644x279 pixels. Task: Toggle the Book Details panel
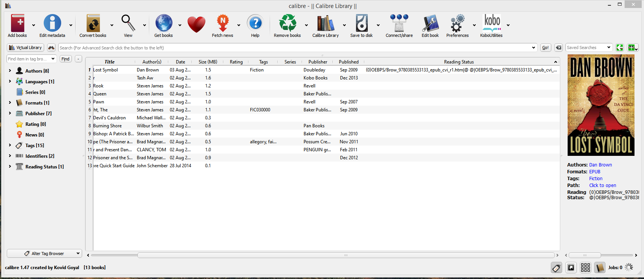pos(600,268)
